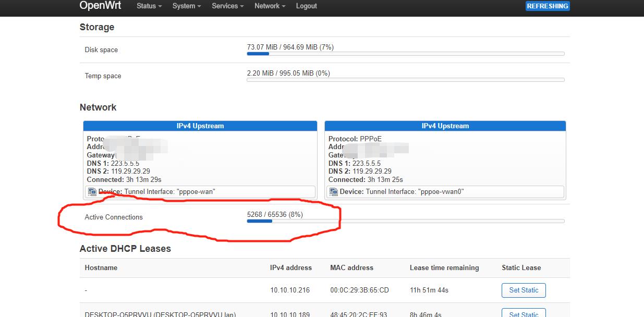Click the "pppoe-wan" device field
This screenshot has width=644, height=317.
pos(200,191)
